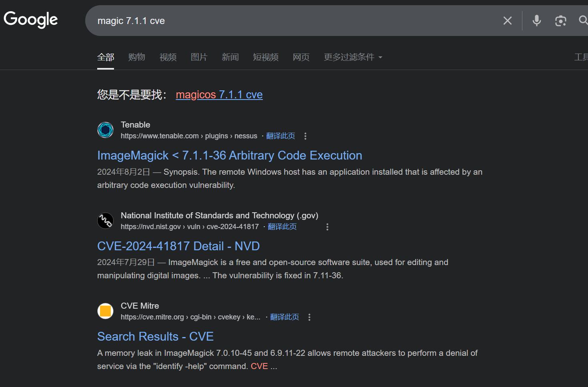
Task: Focus the search input field
Action: (280, 21)
